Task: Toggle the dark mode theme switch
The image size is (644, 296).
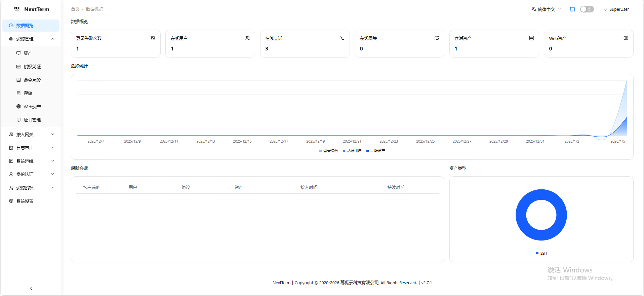Action: (x=587, y=9)
